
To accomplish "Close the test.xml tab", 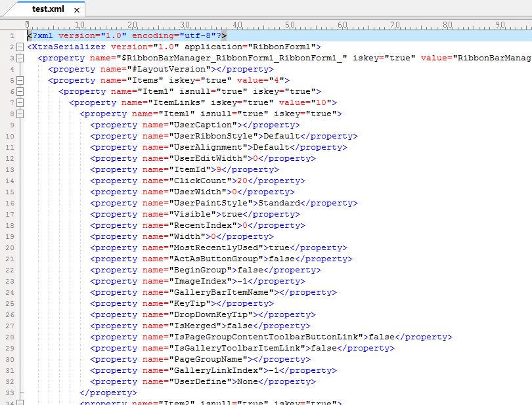I will click(77, 11).
